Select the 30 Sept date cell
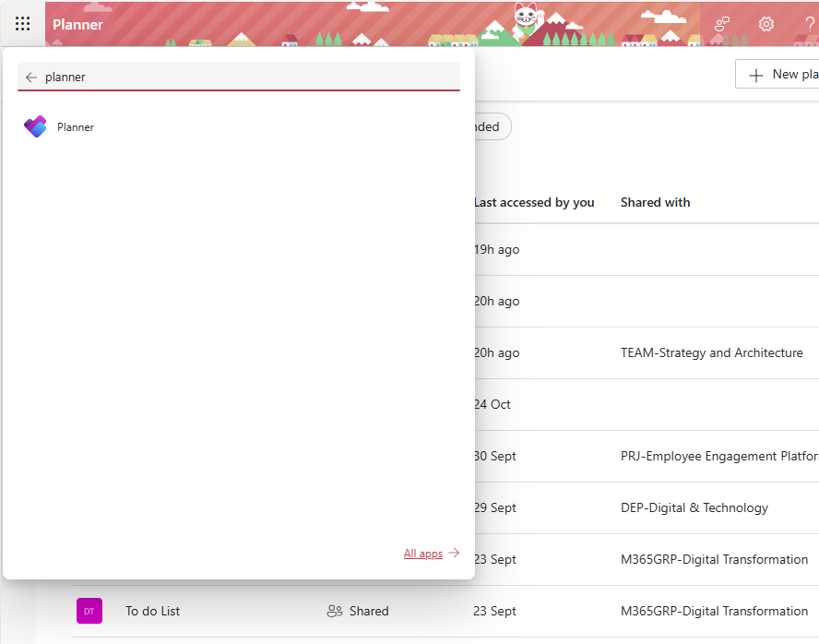 [494, 456]
